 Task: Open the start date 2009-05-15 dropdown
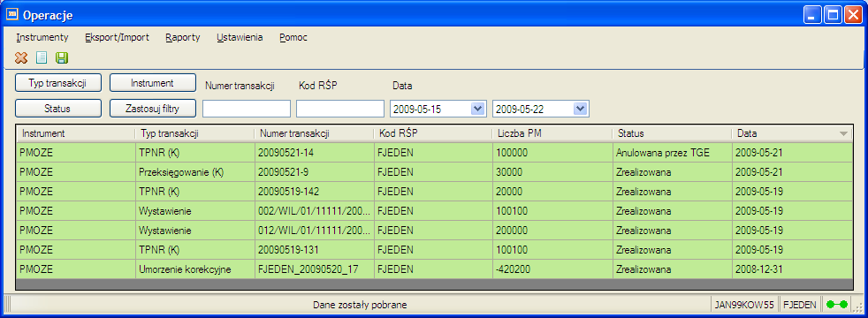click(x=477, y=109)
